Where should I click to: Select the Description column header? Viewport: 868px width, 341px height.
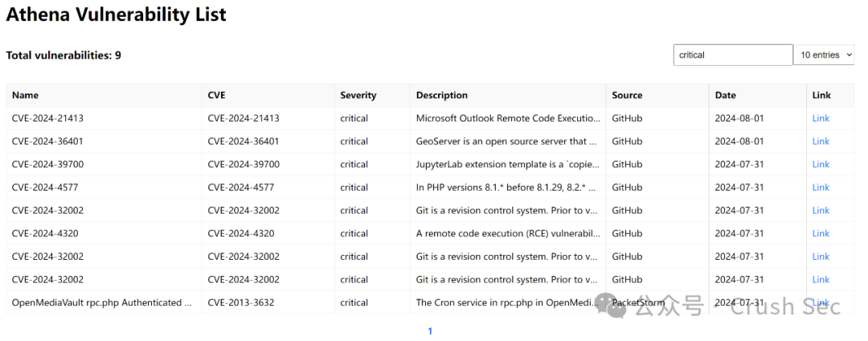click(441, 95)
